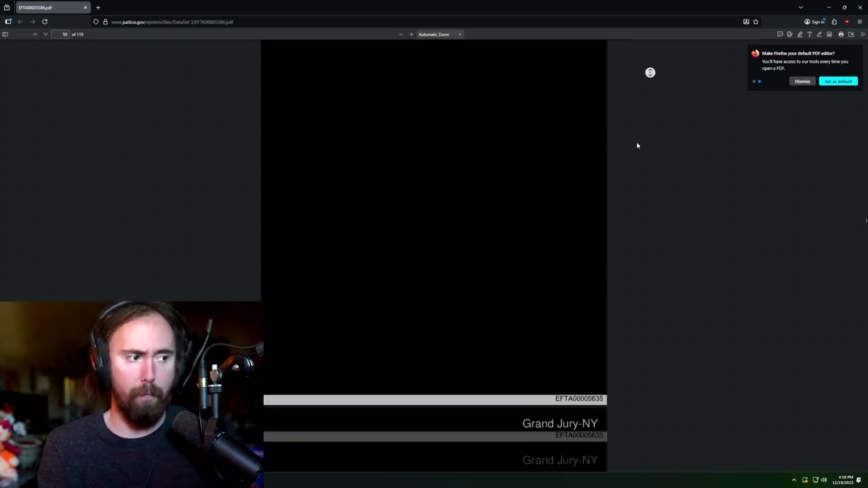Image resolution: width=868 pixels, height=488 pixels.
Task: Open the sync tray icon
Action: coord(805,480)
